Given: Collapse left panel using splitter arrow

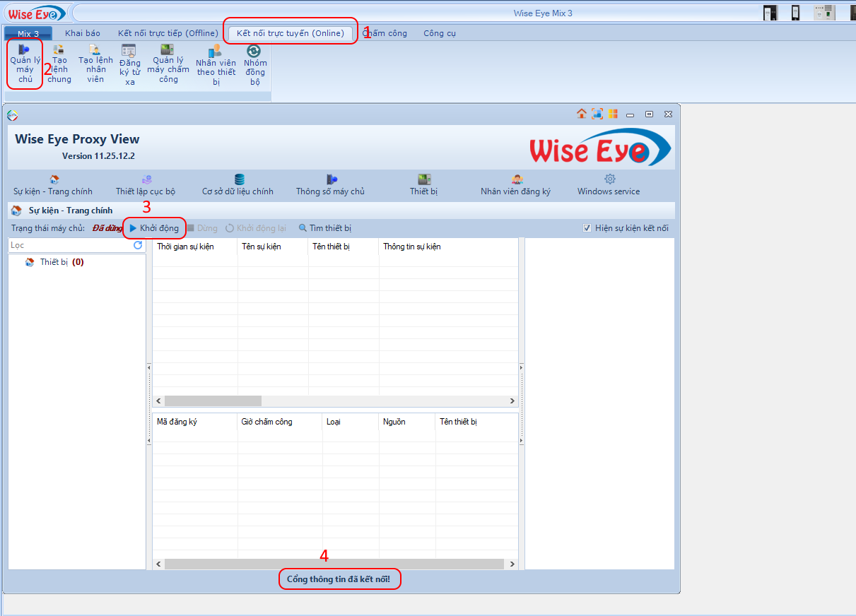Looking at the screenshot, I should [x=149, y=367].
